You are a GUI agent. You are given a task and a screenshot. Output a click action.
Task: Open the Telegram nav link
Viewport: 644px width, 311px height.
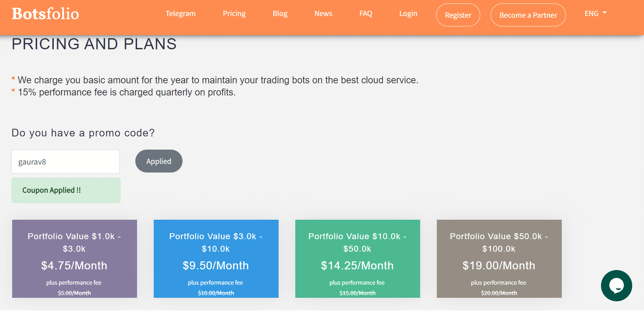click(x=180, y=14)
